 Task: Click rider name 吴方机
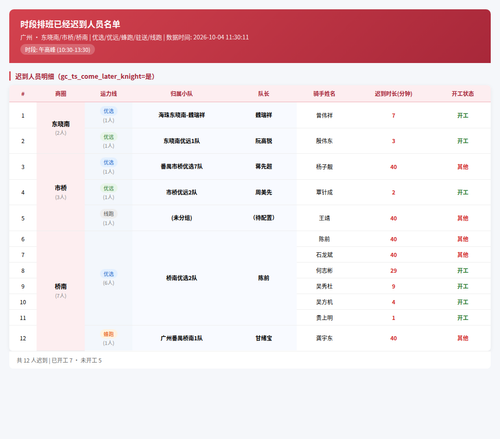click(324, 302)
